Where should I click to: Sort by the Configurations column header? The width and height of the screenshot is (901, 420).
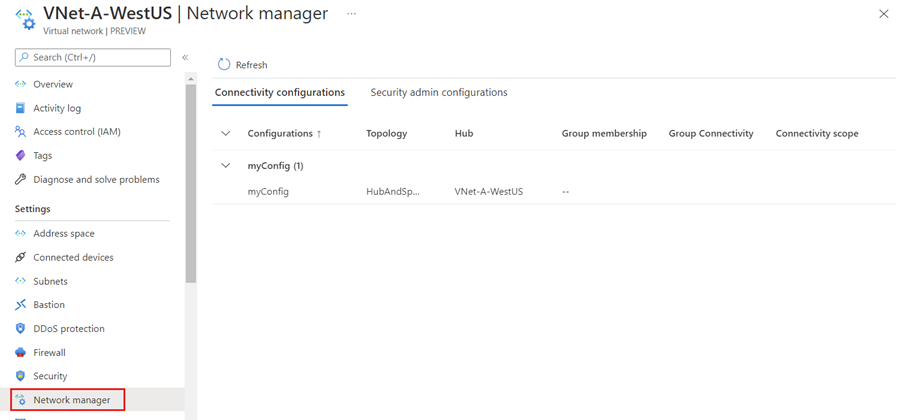[x=284, y=133]
